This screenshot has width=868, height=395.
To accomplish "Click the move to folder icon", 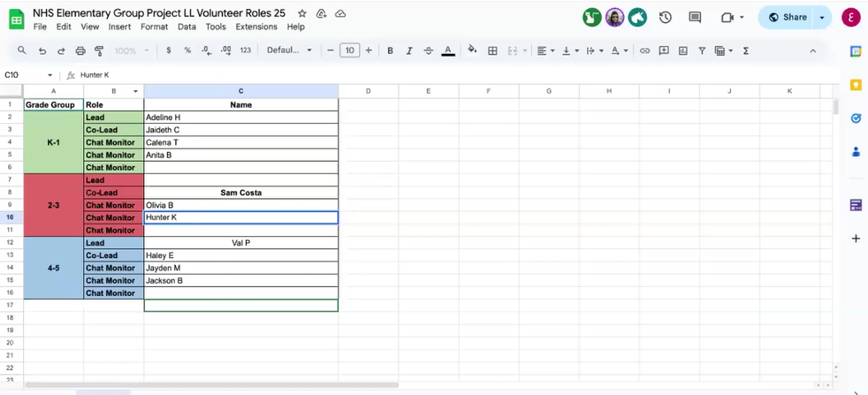I will tap(321, 14).
